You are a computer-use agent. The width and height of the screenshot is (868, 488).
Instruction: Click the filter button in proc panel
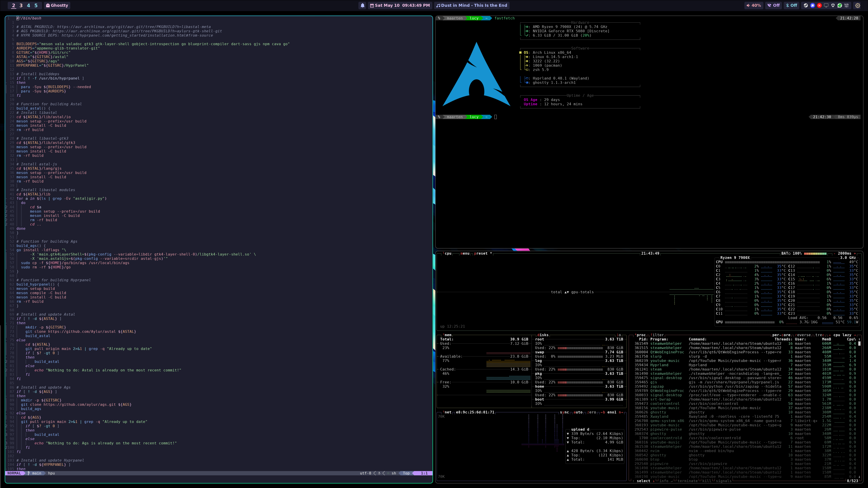click(657, 335)
